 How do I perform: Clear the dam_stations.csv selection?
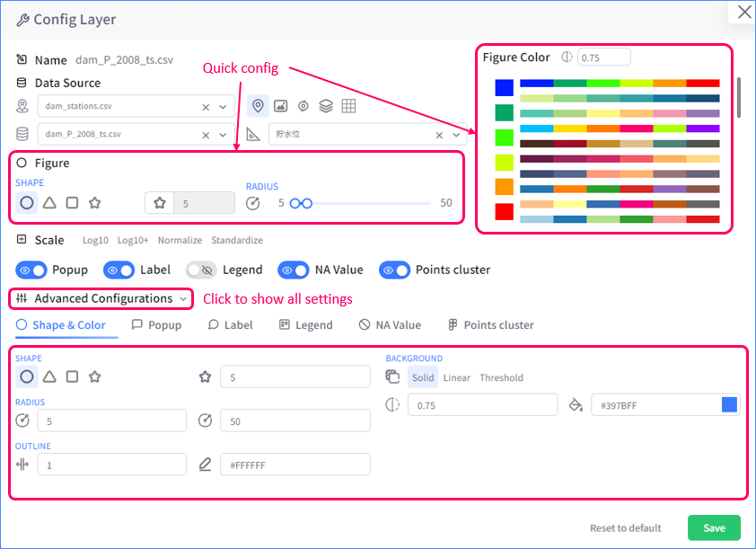[x=206, y=107]
